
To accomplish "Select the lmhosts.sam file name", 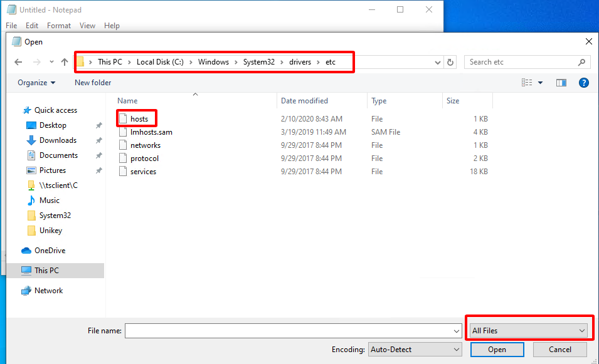I will pyautogui.click(x=151, y=132).
